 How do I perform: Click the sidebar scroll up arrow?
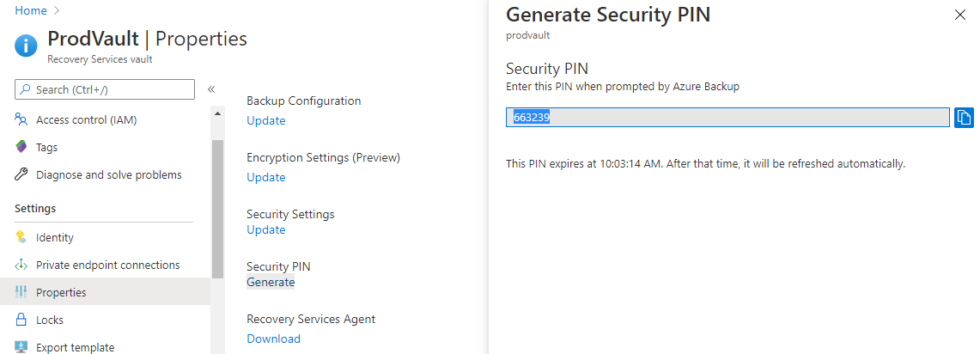(x=217, y=113)
